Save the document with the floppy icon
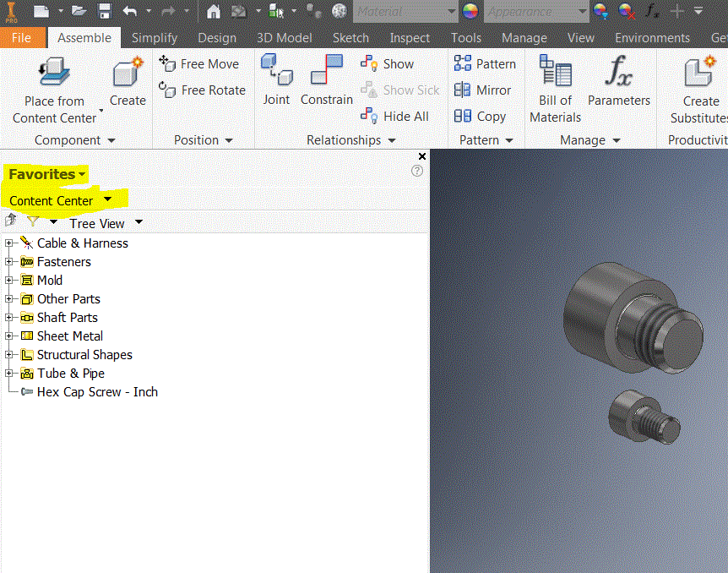 [x=105, y=11]
